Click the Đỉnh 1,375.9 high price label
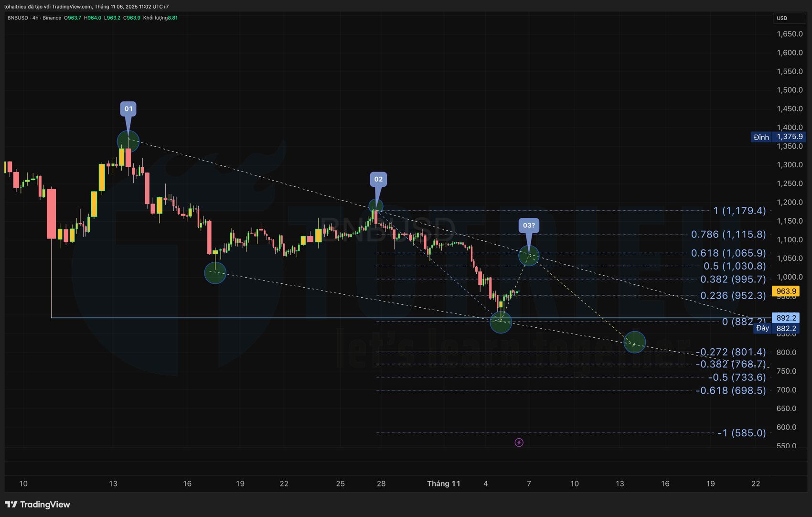 point(778,137)
